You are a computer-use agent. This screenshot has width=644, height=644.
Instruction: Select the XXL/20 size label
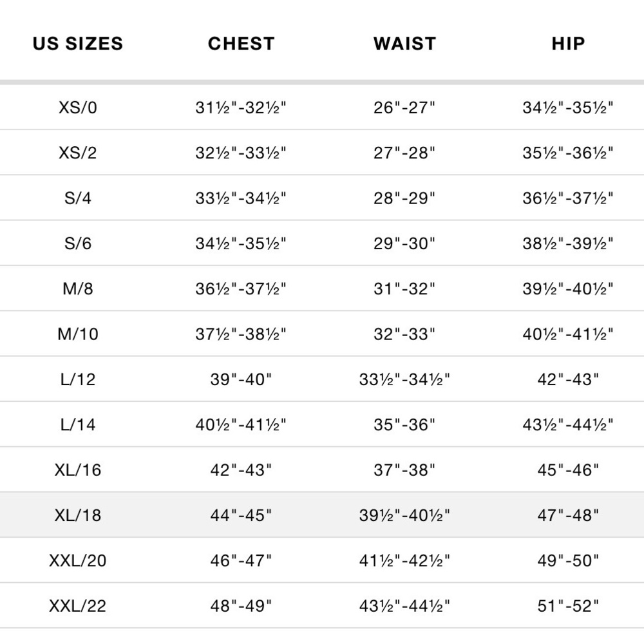[78, 560]
